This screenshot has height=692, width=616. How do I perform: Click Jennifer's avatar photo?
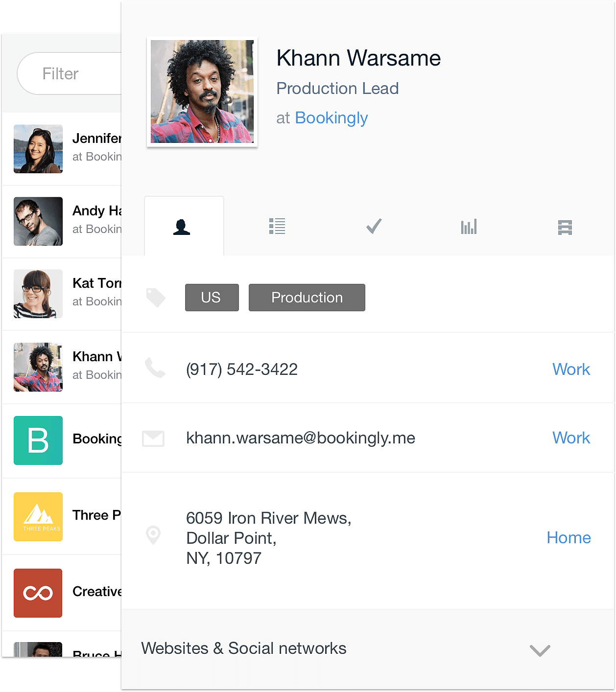coord(38,149)
